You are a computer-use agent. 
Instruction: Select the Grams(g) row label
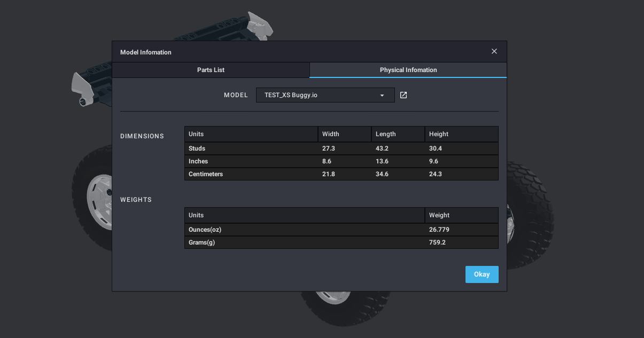pos(201,242)
